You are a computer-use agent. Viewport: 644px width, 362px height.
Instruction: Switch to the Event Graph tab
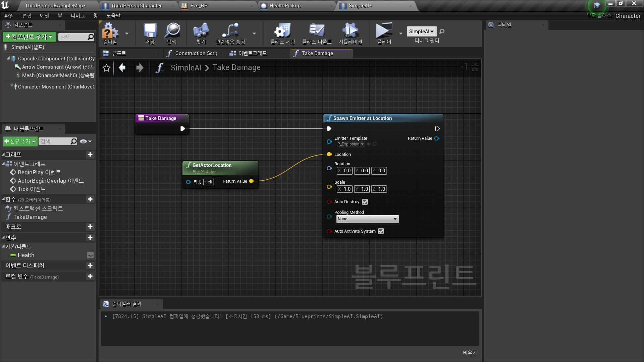pos(252,53)
